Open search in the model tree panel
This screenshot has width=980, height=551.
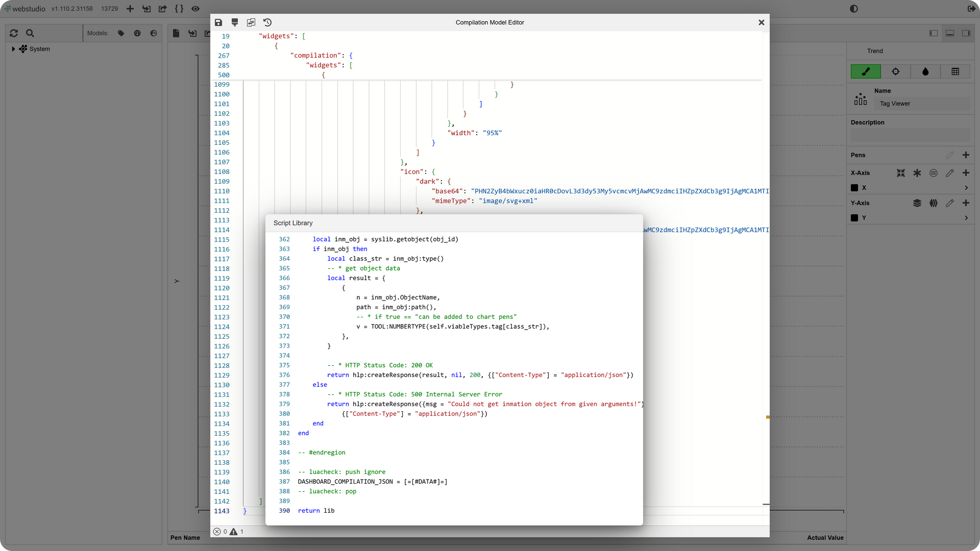pyautogui.click(x=30, y=33)
